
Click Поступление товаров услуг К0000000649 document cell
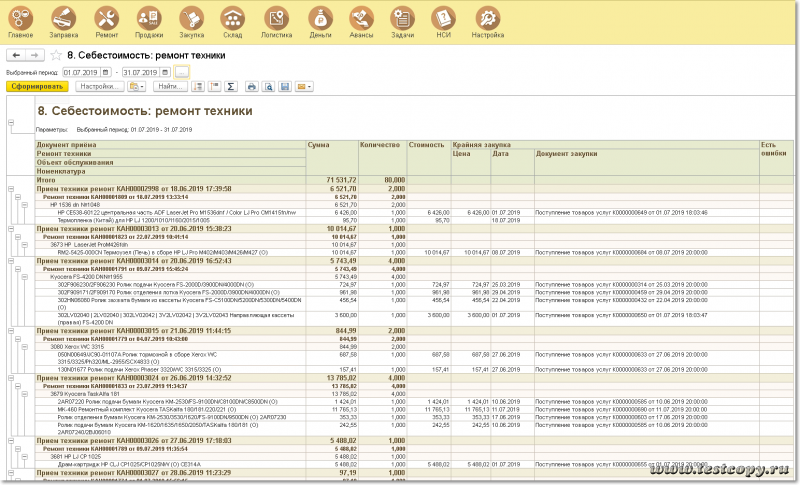click(646, 213)
